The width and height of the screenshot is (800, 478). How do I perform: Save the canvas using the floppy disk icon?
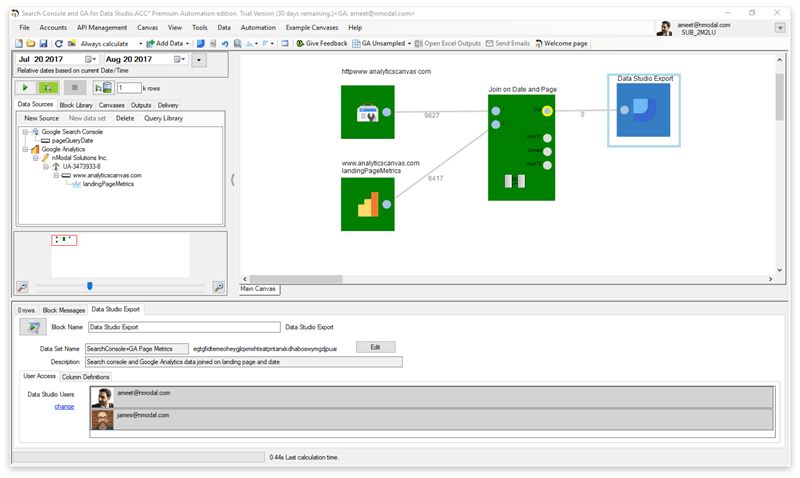pos(43,44)
